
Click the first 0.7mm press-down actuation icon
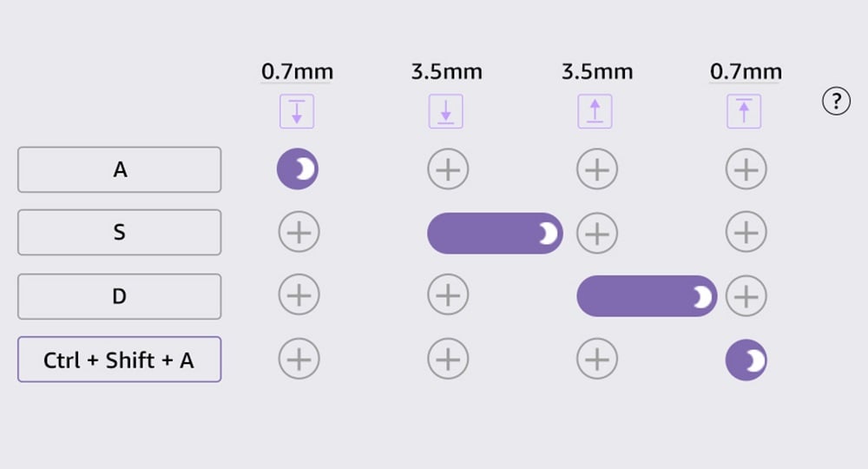[x=297, y=111]
